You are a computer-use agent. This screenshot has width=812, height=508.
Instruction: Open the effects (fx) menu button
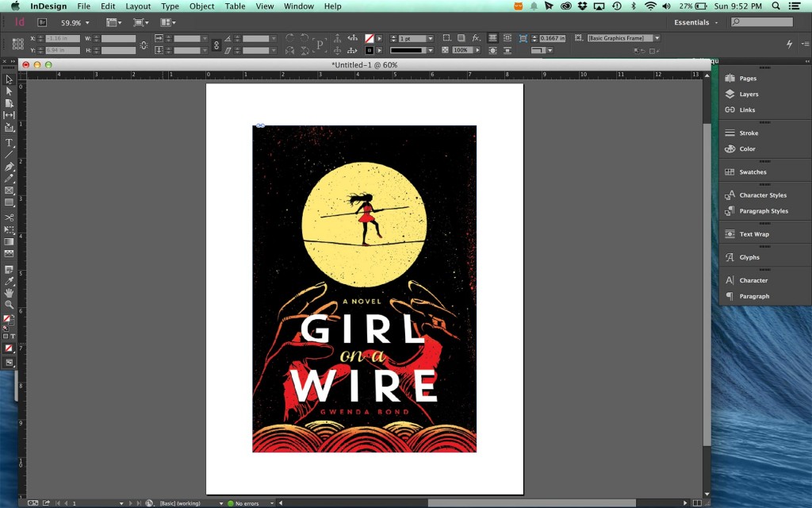point(476,38)
